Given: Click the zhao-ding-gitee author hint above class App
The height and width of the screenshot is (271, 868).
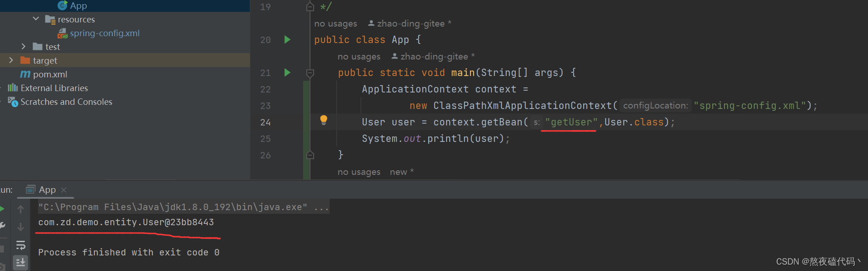Looking at the screenshot, I should (x=410, y=23).
